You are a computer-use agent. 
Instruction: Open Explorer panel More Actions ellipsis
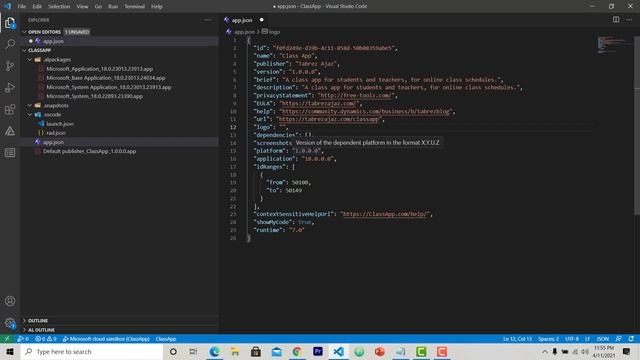click(x=208, y=20)
